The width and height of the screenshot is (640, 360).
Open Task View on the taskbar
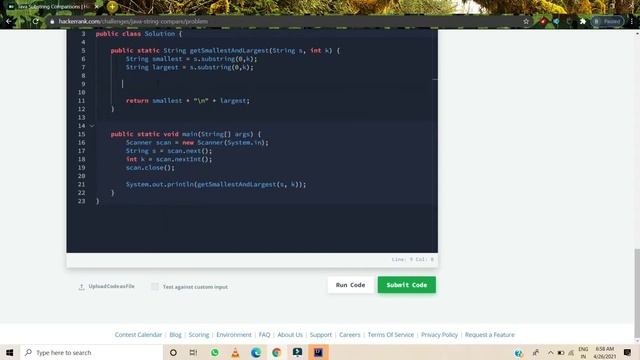(x=193, y=352)
